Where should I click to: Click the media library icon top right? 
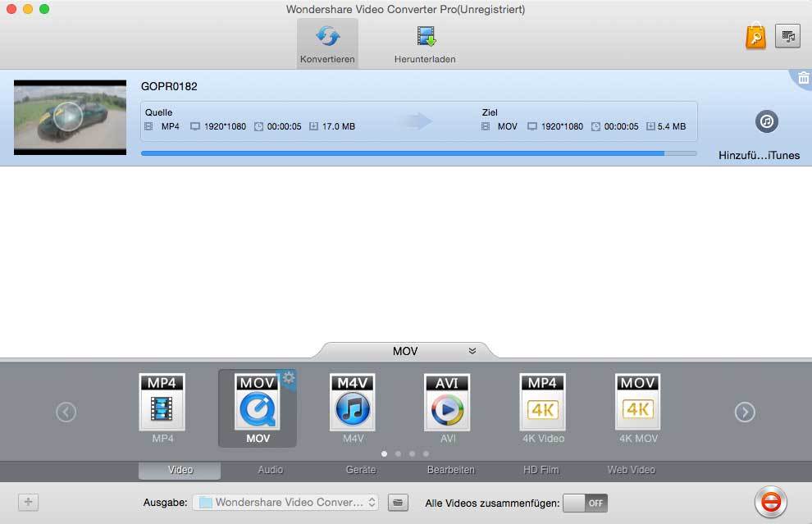coord(787,36)
